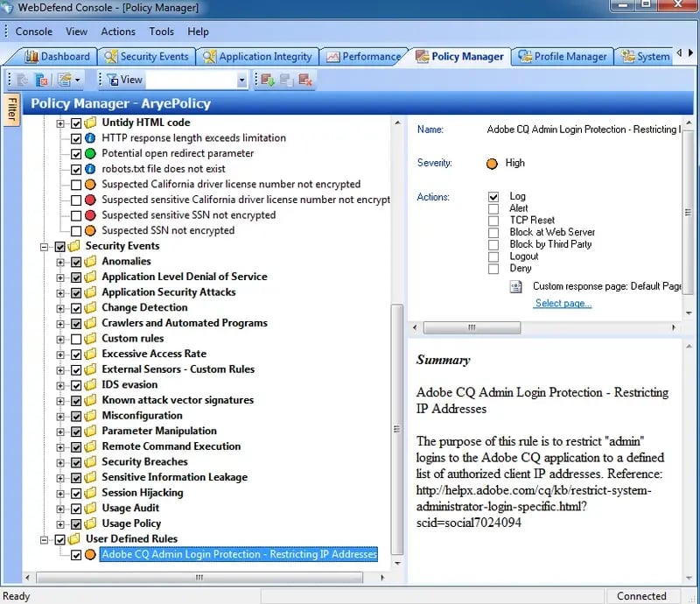Click the Select page... link
700x604 pixels.
563,303
